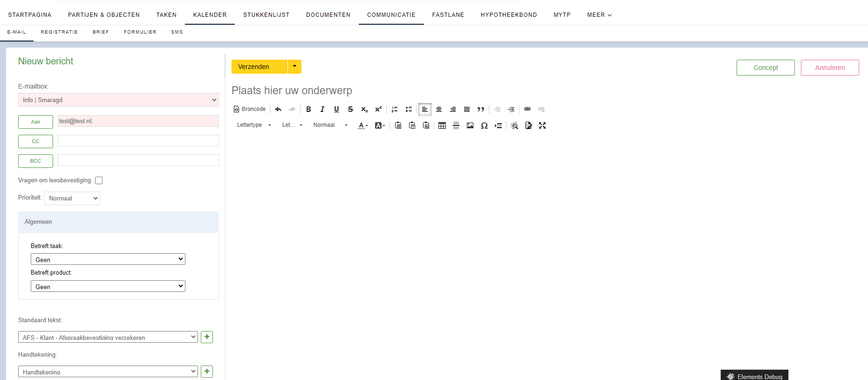Viewport: 868px width, 380px height.
Task: Insert a special character (omega)
Action: click(x=484, y=125)
